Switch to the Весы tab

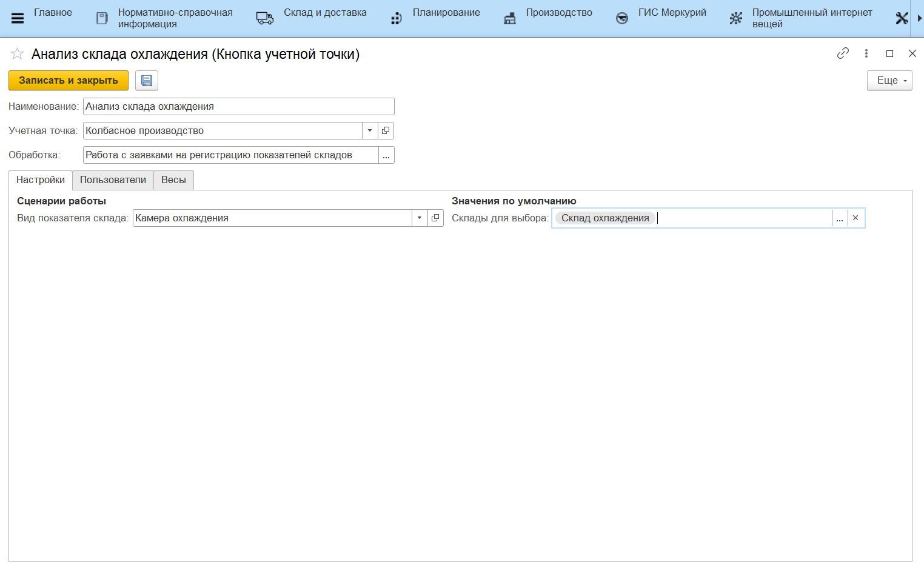click(x=173, y=180)
